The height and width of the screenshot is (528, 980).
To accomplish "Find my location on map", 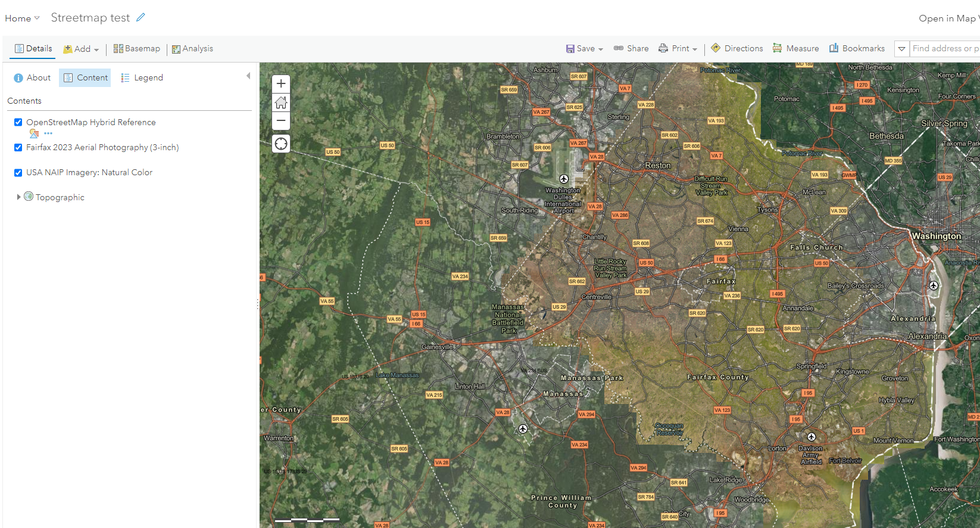I will click(x=281, y=144).
